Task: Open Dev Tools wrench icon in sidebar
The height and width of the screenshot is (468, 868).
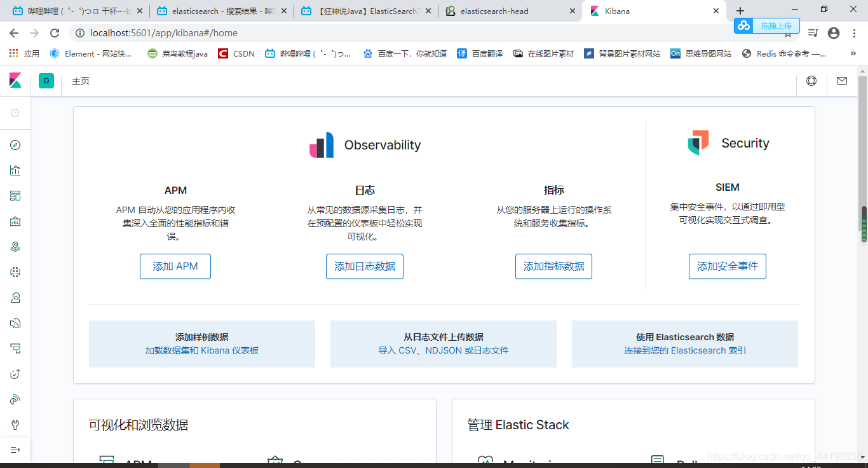Action: coord(15,424)
